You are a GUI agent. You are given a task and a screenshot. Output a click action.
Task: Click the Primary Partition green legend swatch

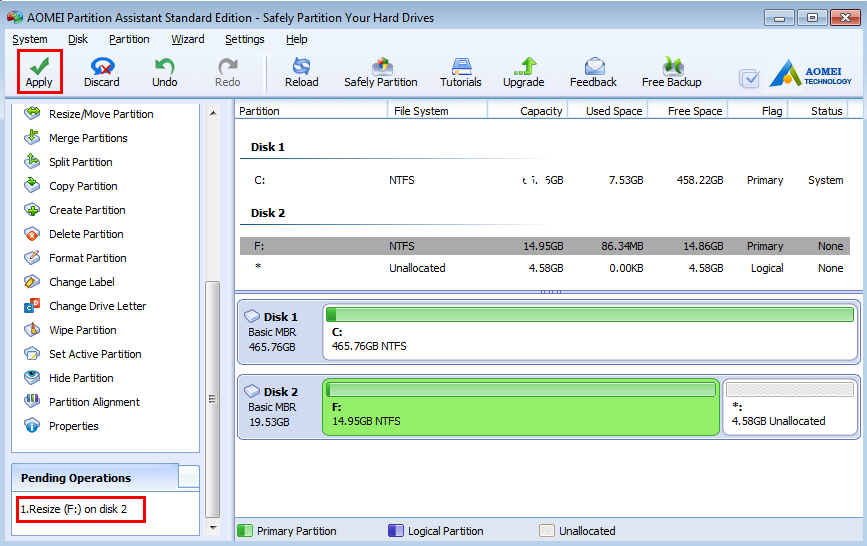click(x=244, y=531)
